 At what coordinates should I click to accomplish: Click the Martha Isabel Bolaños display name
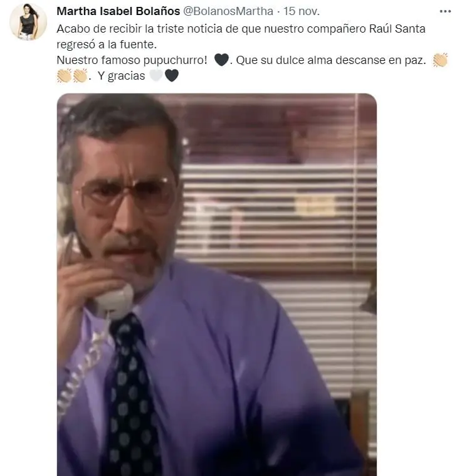(x=118, y=11)
